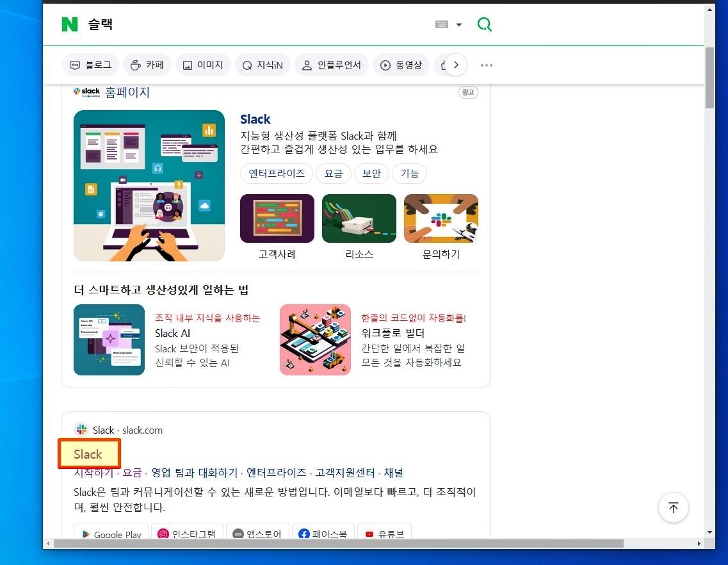Click the horizontal scrollbar thumb
Viewport: 728px width, 565px height.
(x=339, y=543)
